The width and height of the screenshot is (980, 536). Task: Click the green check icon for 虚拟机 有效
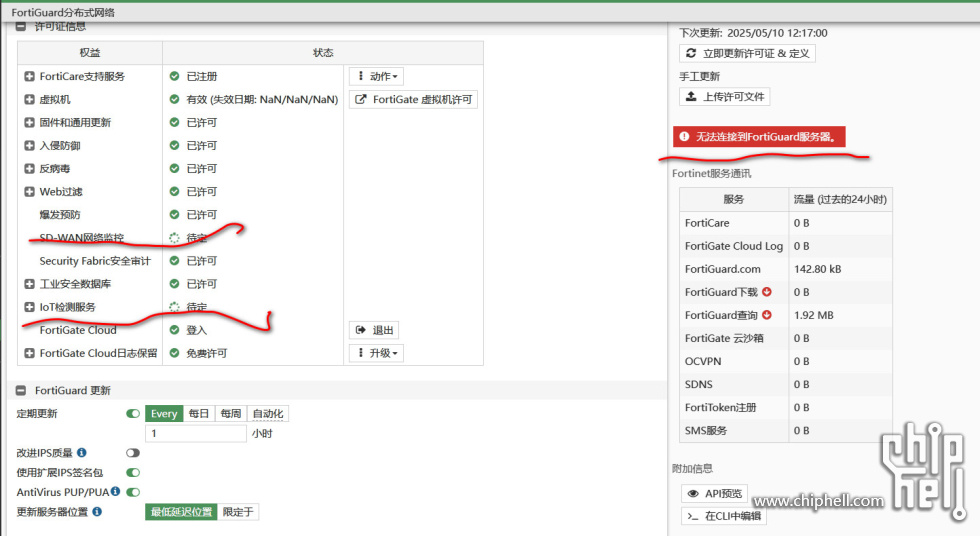pyautogui.click(x=174, y=99)
